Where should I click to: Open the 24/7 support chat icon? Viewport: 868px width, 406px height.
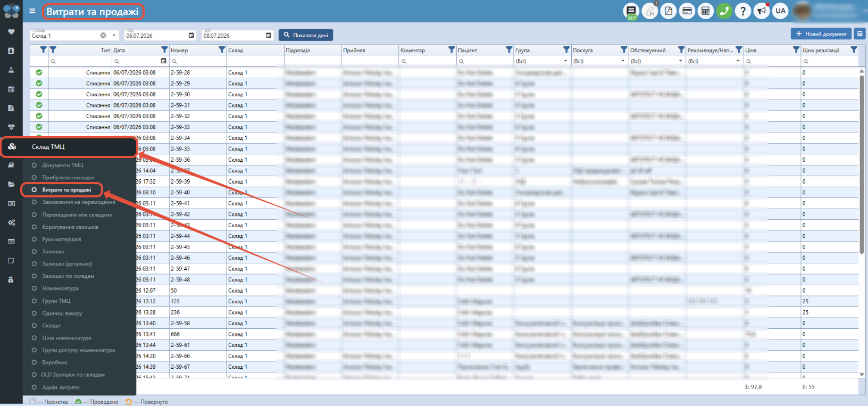(x=631, y=11)
